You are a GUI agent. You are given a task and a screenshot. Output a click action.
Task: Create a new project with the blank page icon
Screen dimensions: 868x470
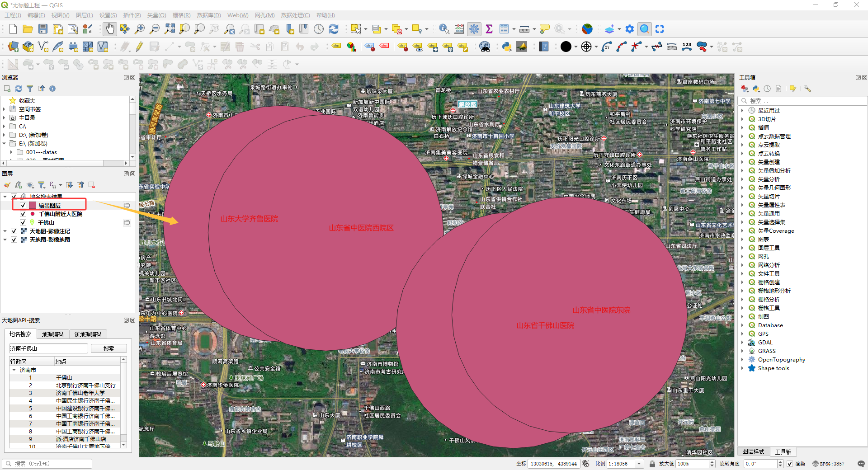coord(13,29)
